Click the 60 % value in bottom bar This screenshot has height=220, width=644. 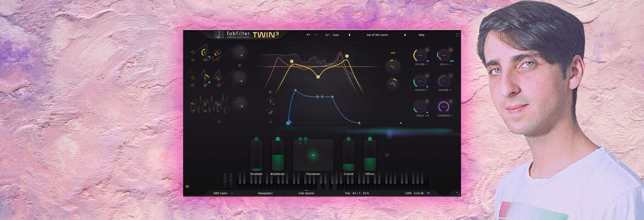tap(366, 193)
